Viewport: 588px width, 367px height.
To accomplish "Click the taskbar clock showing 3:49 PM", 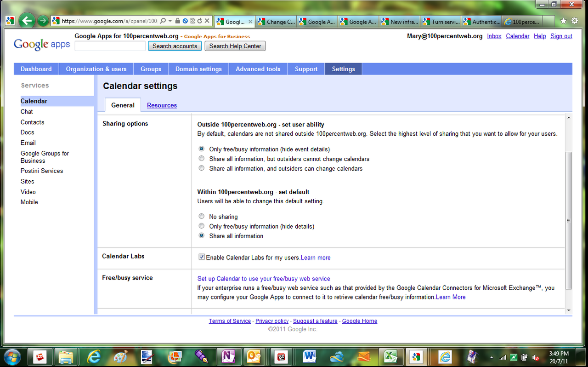I will coord(559,357).
